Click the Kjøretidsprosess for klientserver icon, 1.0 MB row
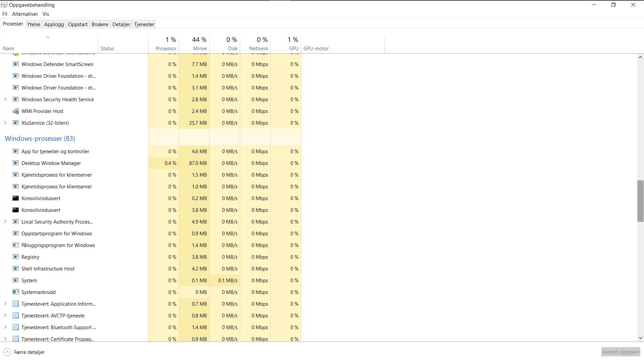Viewport: 644px width, 362px height. pyautogui.click(x=15, y=186)
